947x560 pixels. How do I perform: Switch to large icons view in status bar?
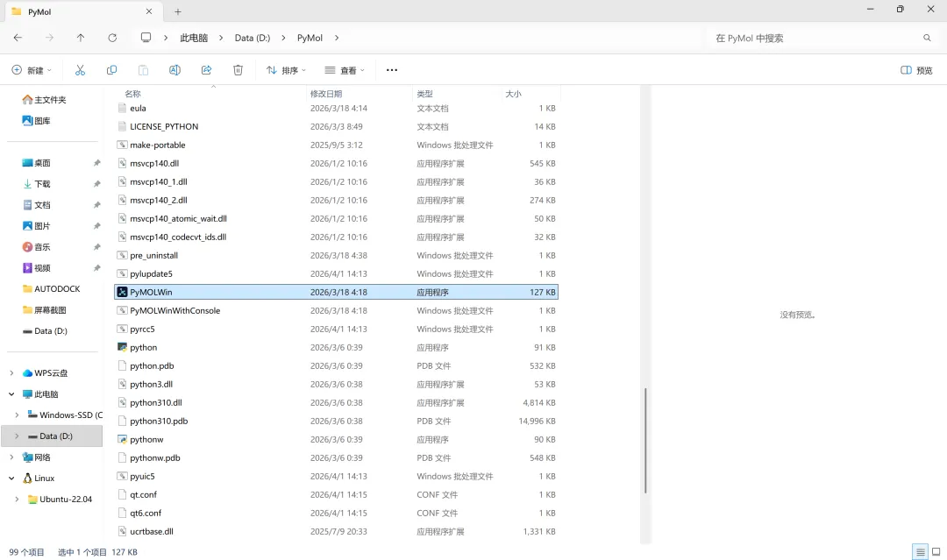click(x=936, y=551)
